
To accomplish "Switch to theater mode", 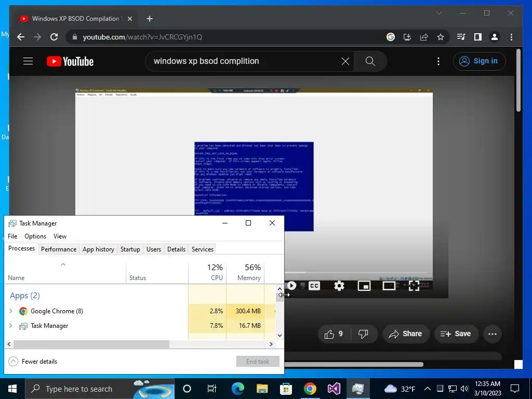I will pos(389,286).
